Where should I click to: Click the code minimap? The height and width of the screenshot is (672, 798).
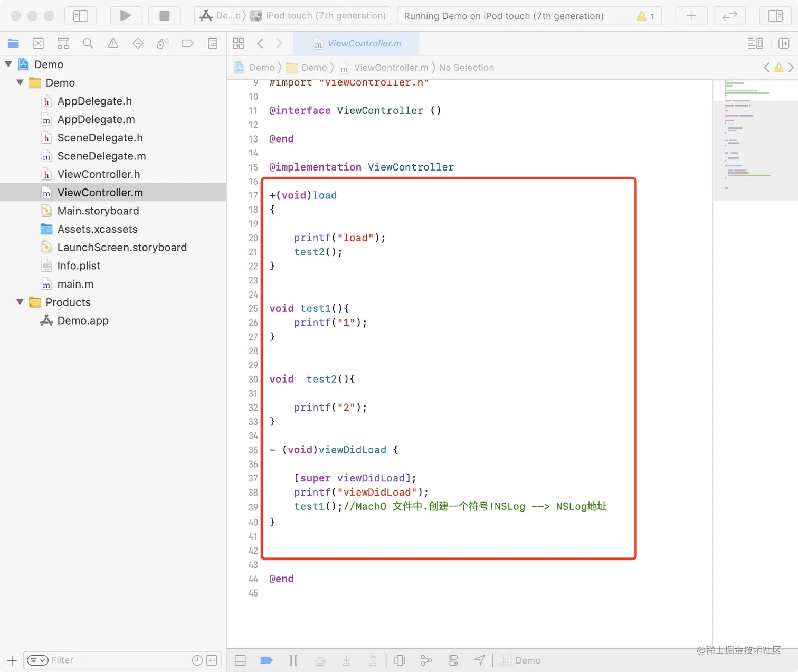tap(755, 140)
